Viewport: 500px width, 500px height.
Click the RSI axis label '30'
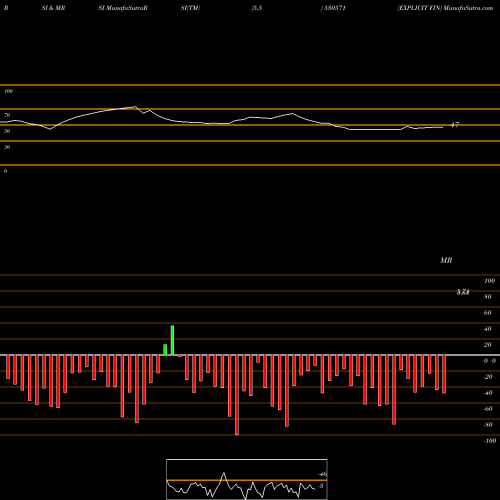pos(7,147)
